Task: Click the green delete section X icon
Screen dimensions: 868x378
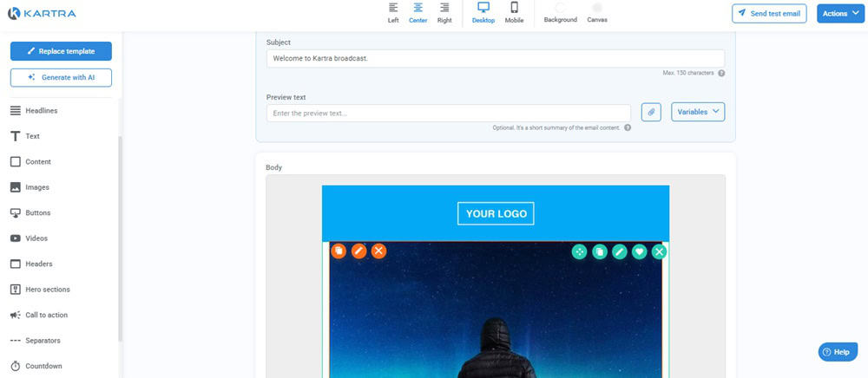Action: click(660, 252)
